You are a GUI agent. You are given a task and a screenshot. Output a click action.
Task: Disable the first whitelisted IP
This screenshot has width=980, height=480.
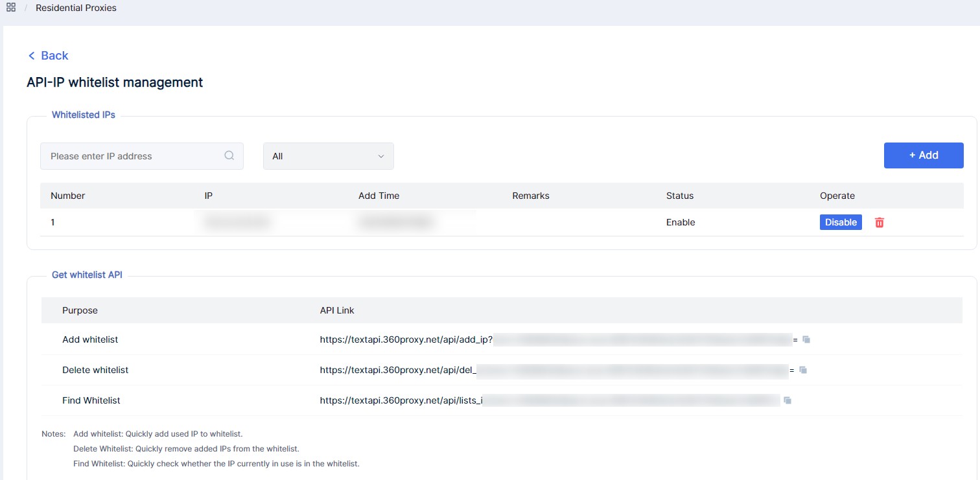tap(841, 222)
